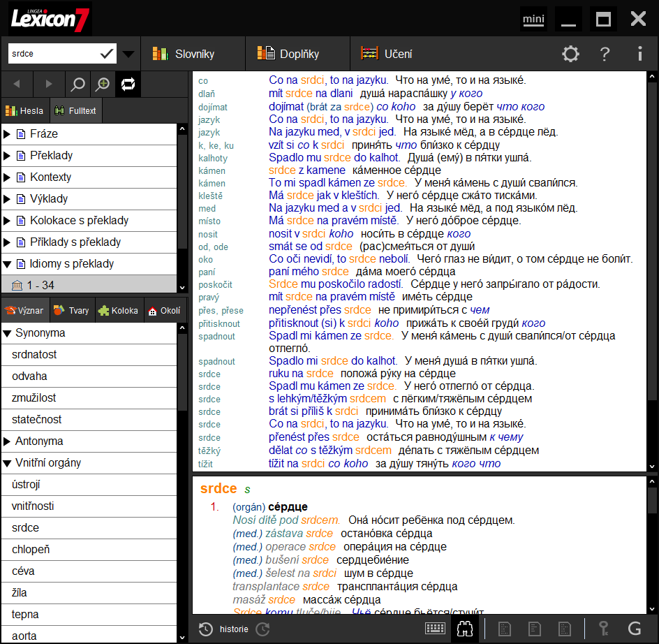Click the third document icon in bottom bar

coord(565,629)
